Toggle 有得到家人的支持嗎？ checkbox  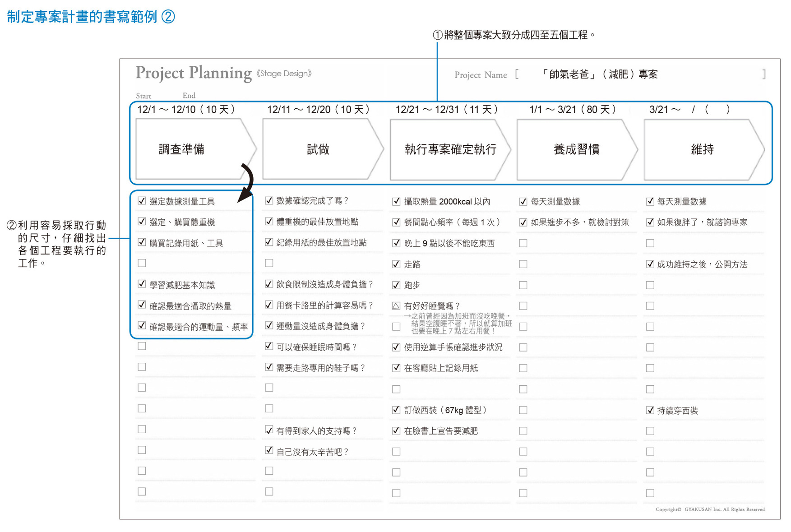coord(269,430)
